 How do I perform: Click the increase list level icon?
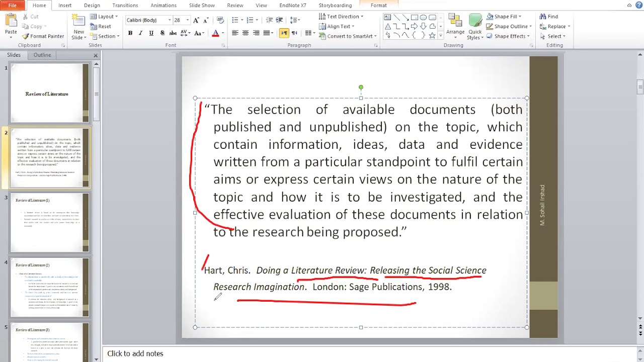tap(280, 20)
